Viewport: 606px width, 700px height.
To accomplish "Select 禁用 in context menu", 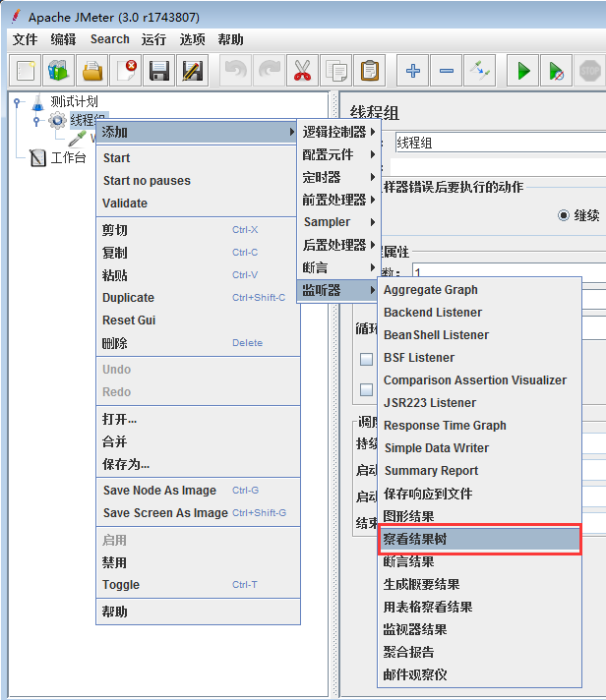I will [x=199, y=562].
